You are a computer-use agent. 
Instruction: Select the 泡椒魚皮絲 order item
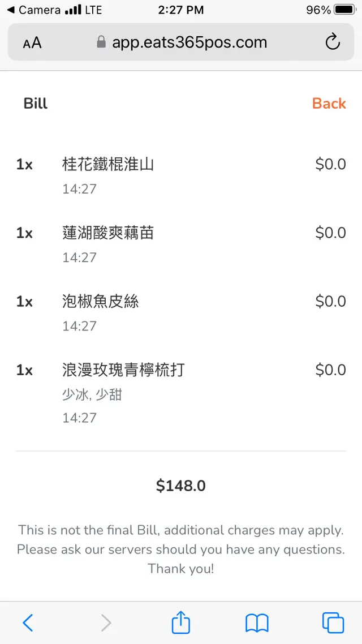(x=100, y=302)
